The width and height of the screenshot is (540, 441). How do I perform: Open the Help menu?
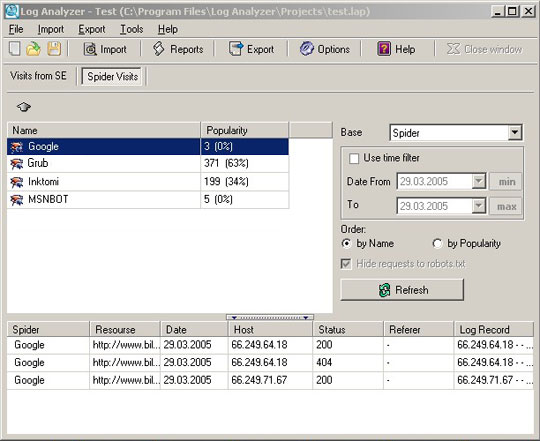(168, 30)
